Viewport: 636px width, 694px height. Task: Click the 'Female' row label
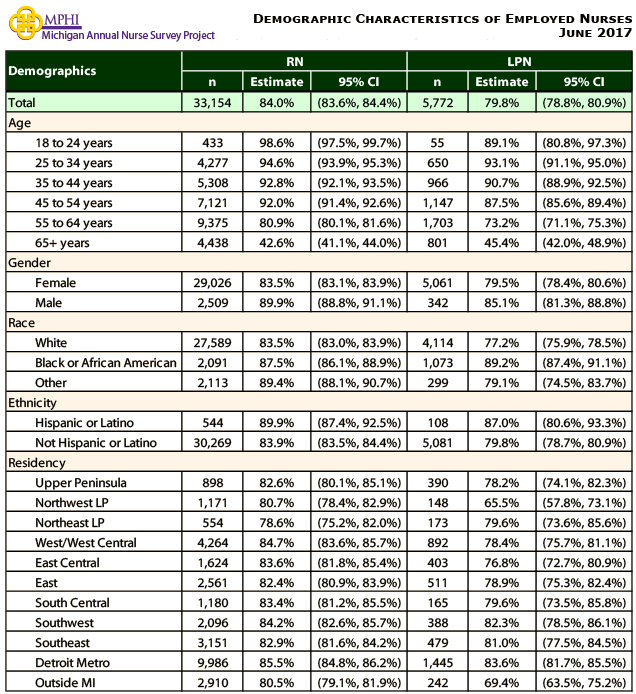(55, 283)
